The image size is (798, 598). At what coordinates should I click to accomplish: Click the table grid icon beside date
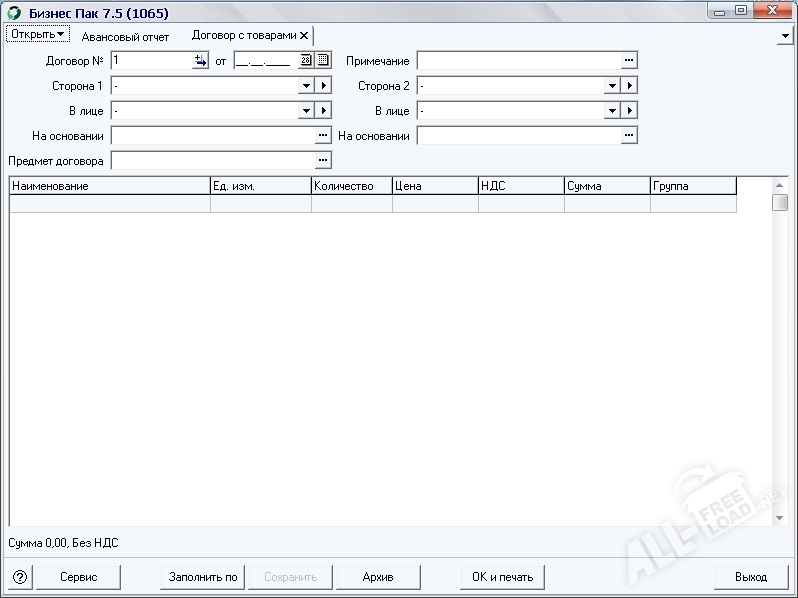(323, 61)
